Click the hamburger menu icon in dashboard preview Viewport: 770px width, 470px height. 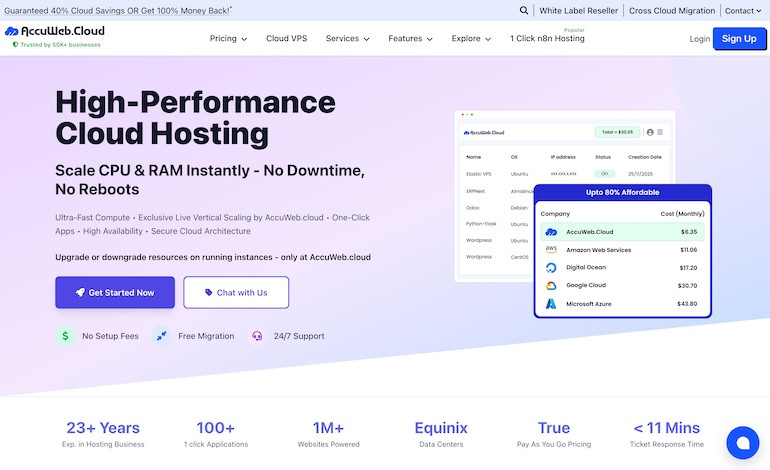pyautogui.click(x=660, y=132)
